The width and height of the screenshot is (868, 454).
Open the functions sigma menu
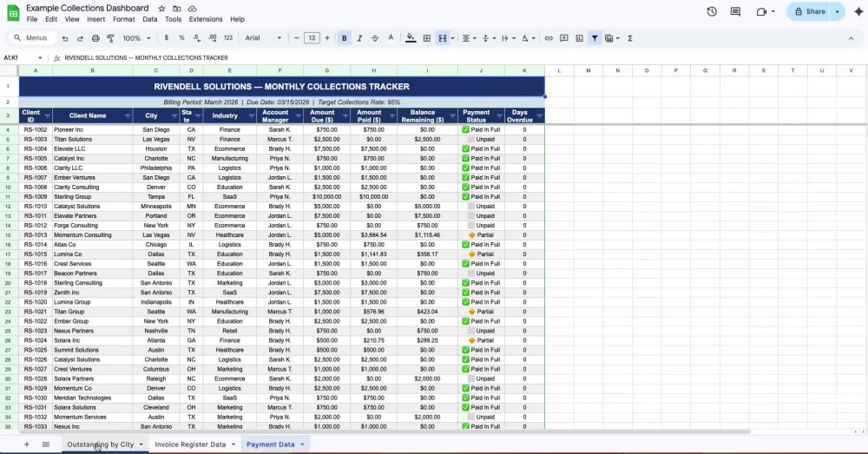click(x=630, y=38)
